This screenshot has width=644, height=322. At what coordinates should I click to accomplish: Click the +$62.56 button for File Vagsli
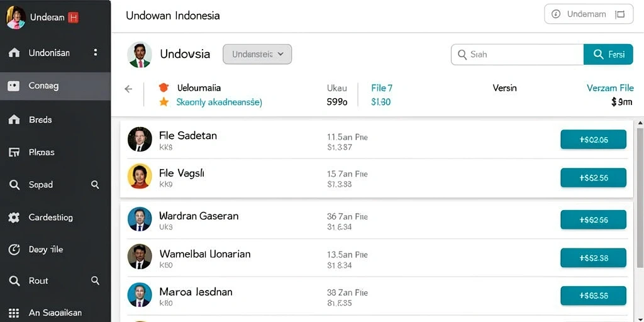click(x=594, y=177)
